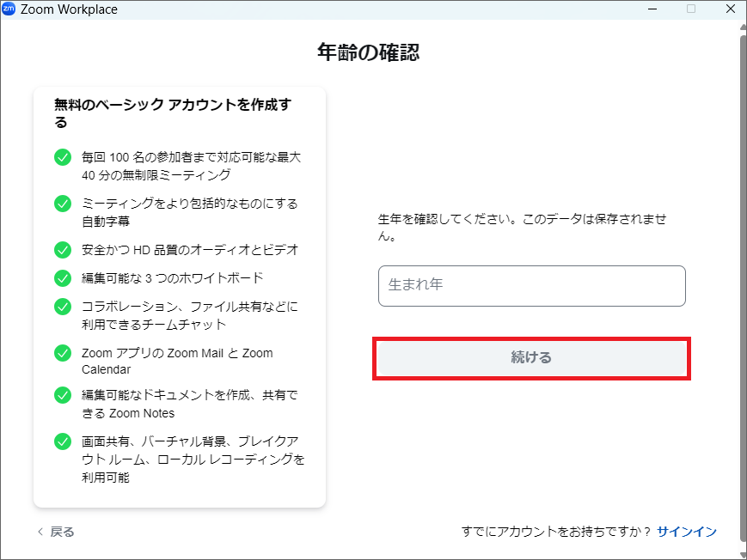The height and width of the screenshot is (560, 747).
Task: Click the 編集可能な 3 つのホワイトボード line
Action: [x=173, y=278]
